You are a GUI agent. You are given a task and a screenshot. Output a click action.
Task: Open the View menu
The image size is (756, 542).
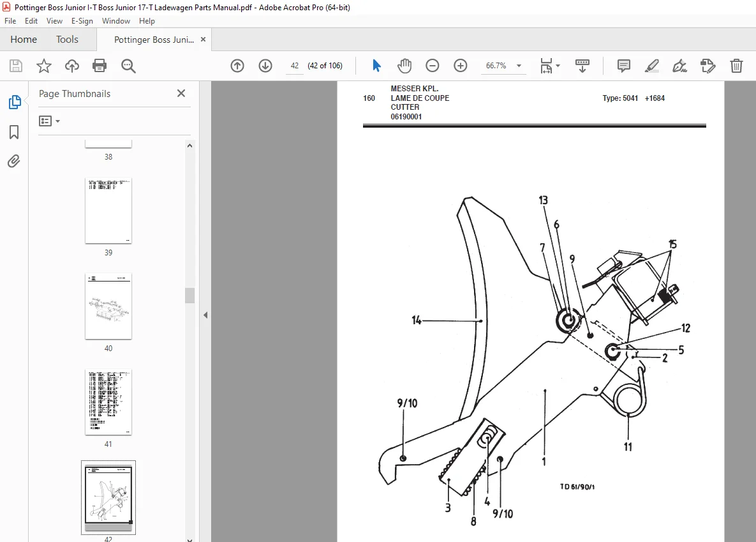pos(54,21)
